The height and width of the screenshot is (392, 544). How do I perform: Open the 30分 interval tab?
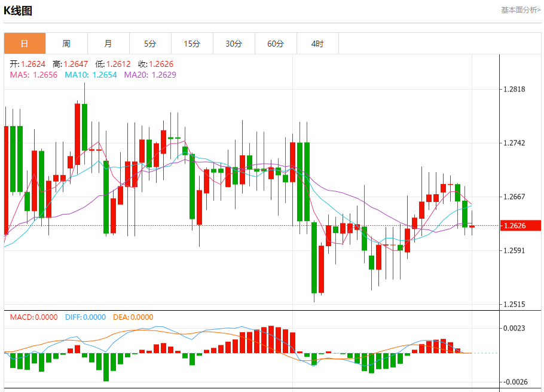click(234, 44)
